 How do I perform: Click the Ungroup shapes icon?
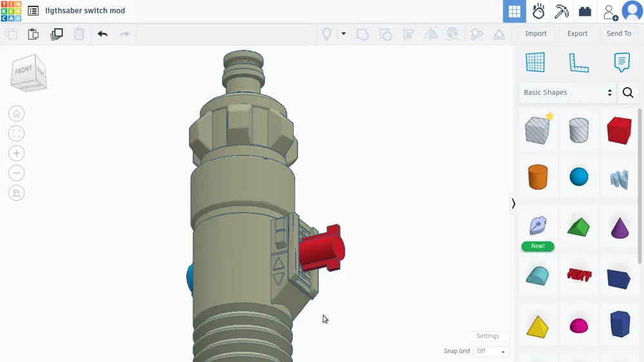click(x=386, y=34)
